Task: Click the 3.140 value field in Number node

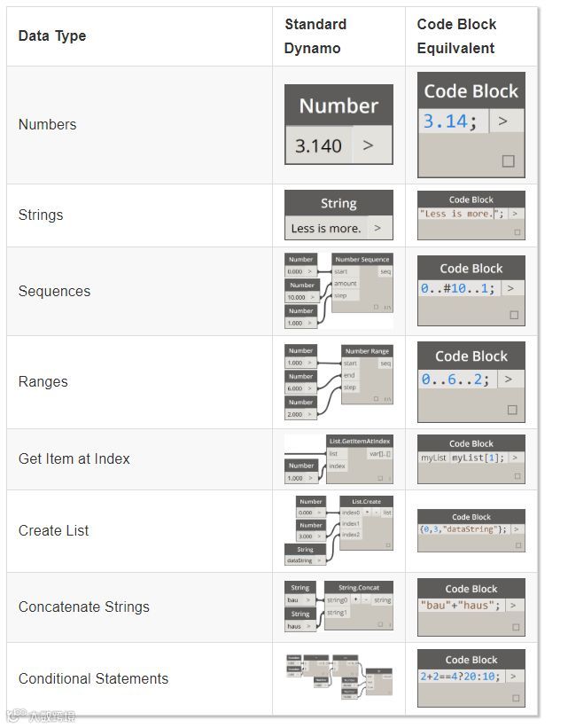Action: tap(318, 145)
